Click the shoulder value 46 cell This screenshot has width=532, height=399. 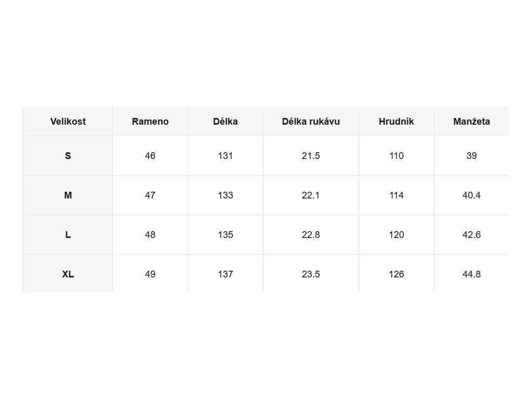(150, 156)
